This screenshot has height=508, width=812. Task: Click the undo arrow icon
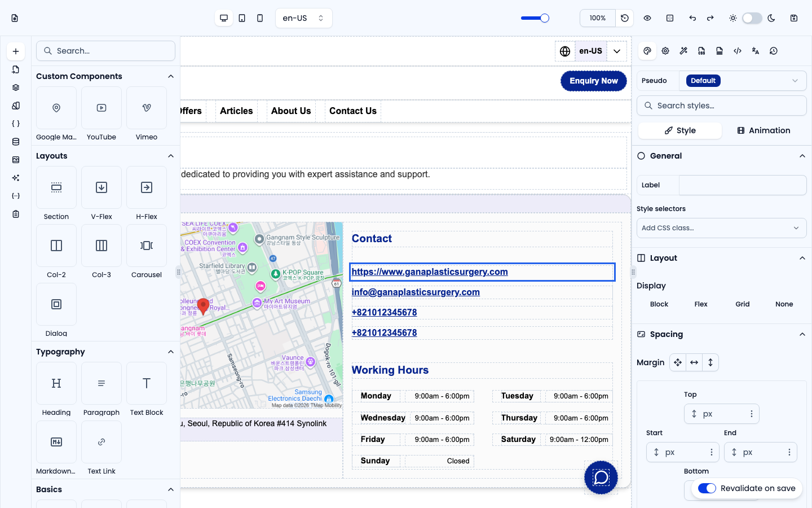click(x=692, y=18)
